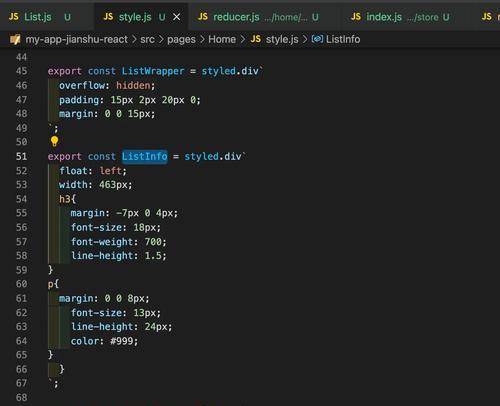This screenshot has width=500, height=406.
Task: Click 'font-weight: 700;' on line 57
Action: click(118, 242)
